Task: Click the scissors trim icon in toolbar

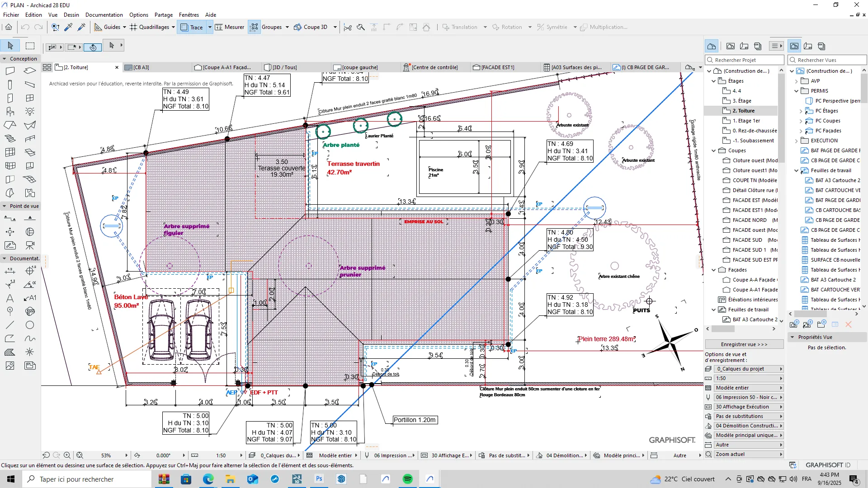Action: 348,27
